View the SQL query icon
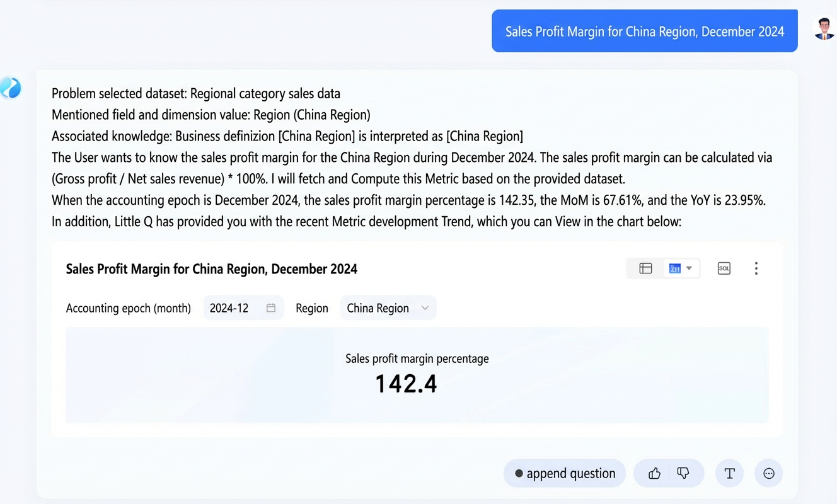Image resolution: width=837 pixels, height=504 pixels. (x=724, y=268)
